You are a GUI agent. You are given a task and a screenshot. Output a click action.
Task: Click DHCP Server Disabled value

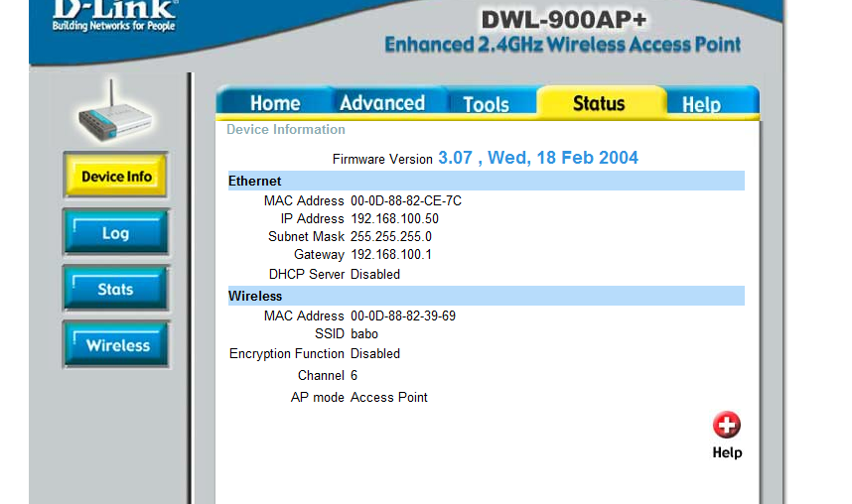tap(375, 274)
